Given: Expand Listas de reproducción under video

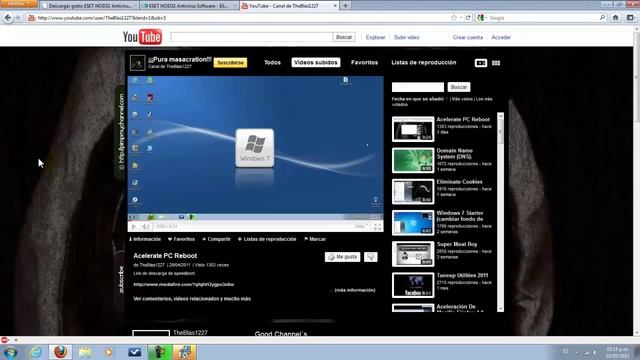Looking at the screenshot, I should [x=267, y=239].
